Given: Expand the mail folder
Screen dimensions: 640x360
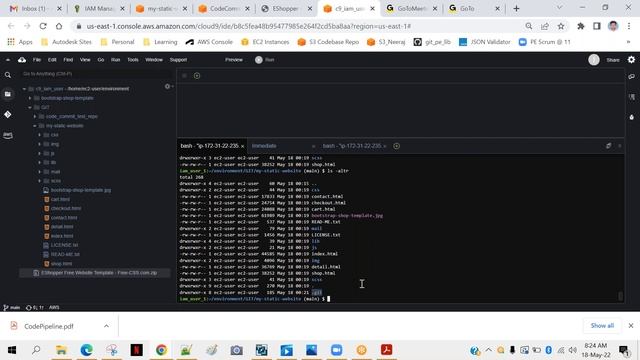Looking at the screenshot, I should (x=40, y=172).
